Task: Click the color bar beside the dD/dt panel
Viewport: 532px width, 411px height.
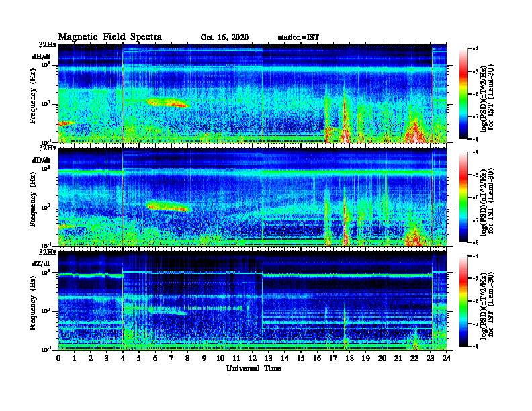Action: coord(463,197)
